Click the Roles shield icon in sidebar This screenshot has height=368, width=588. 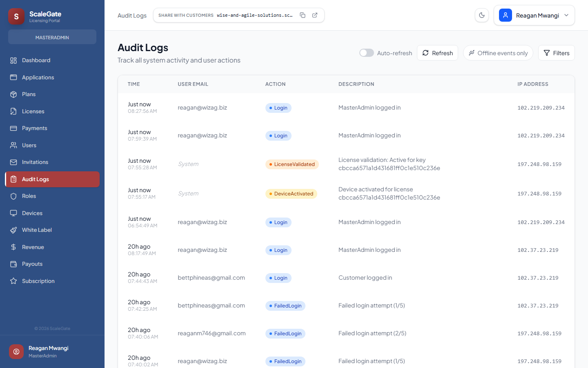(13, 196)
